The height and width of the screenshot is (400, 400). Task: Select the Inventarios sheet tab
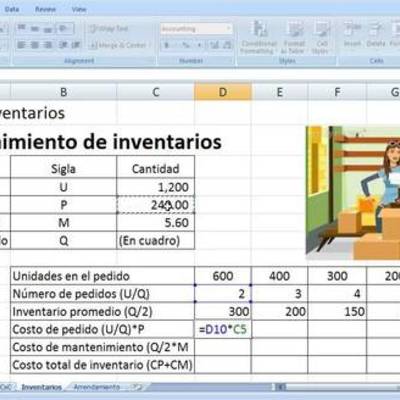tap(42, 387)
